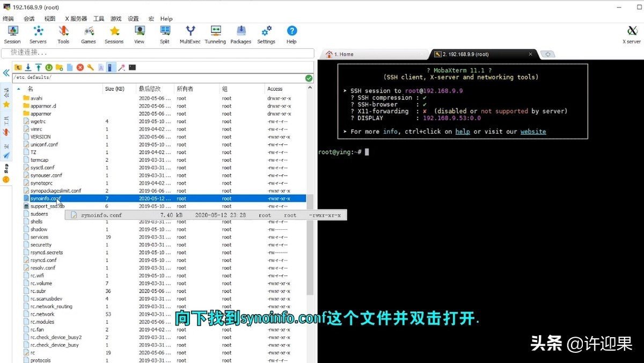Viewport: 644px width, 363px height.
Task: Click the letter A icon in SFTP toolbar
Action: 100,68
